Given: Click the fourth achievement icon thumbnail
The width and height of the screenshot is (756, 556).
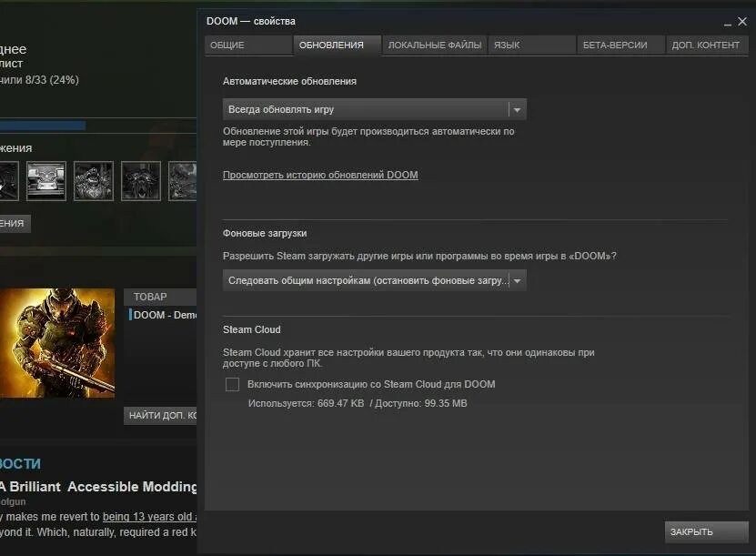Looking at the screenshot, I should [141, 181].
